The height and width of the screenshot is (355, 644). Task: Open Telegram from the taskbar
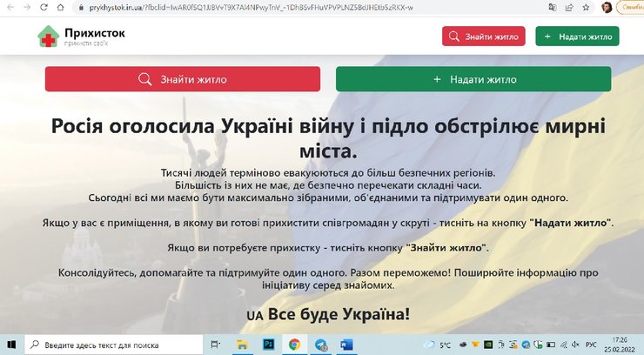coord(321,345)
